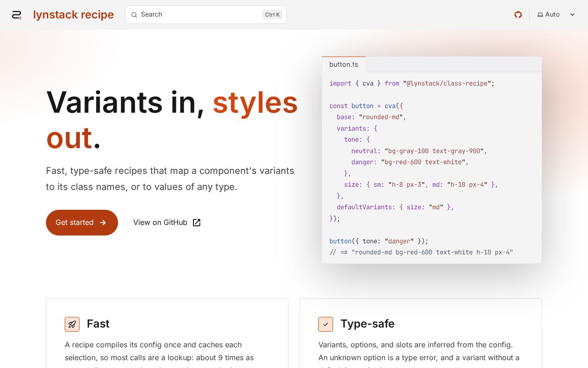
Task: Click the rocket icon beside Fast
Action: coord(72,324)
